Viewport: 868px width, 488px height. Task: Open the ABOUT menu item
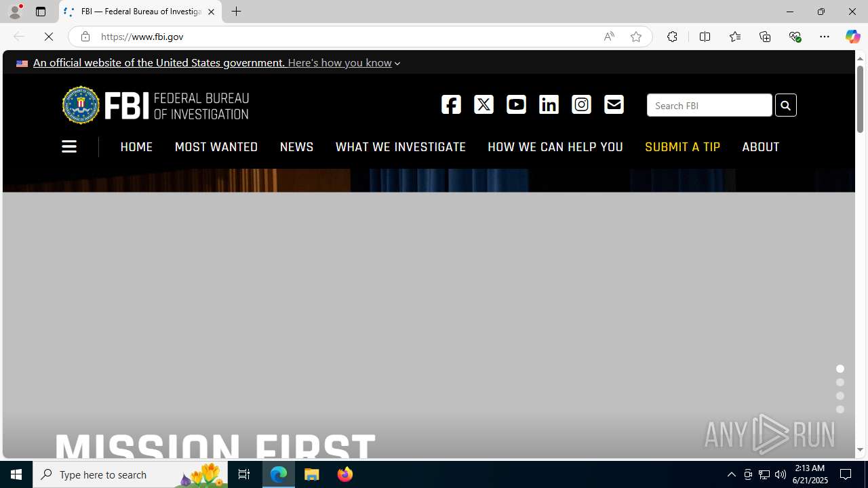[760, 147]
